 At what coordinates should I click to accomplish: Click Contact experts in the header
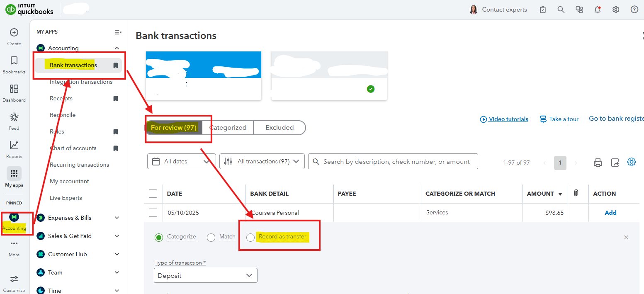click(498, 10)
